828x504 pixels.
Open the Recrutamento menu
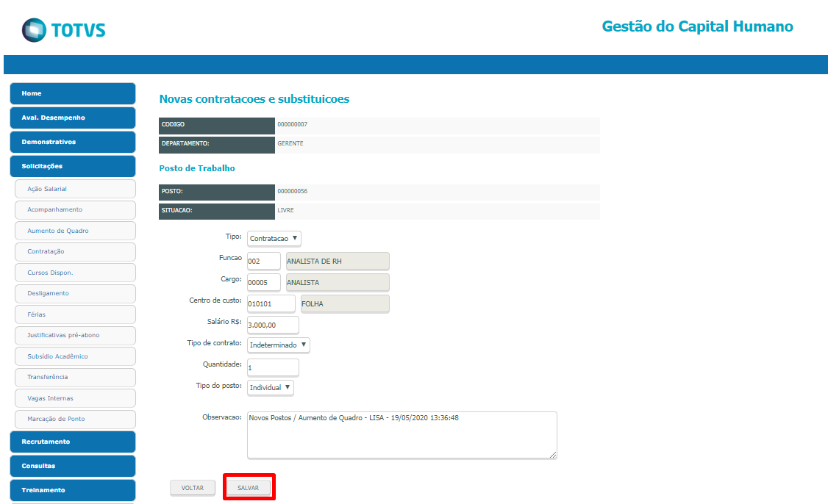(73, 442)
